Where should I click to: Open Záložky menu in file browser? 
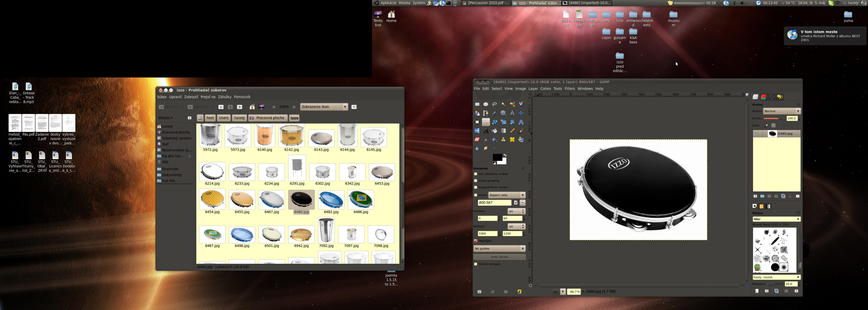coord(224,97)
